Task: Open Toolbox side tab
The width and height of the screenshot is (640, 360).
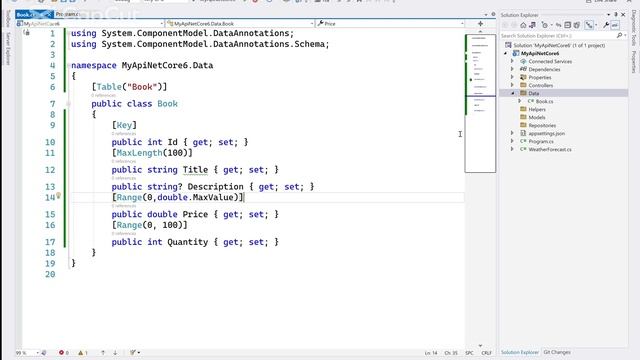Action: [x=8, y=19]
